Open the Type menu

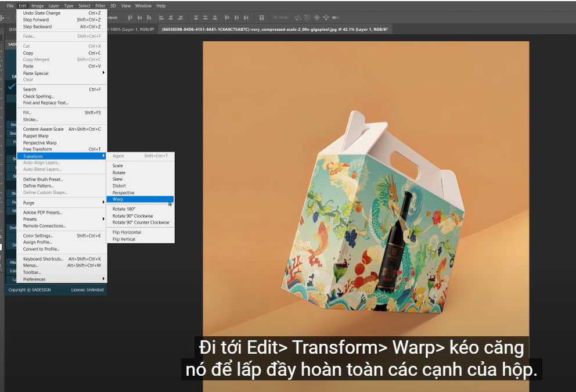pyautogui.click(x=69, y=5)
